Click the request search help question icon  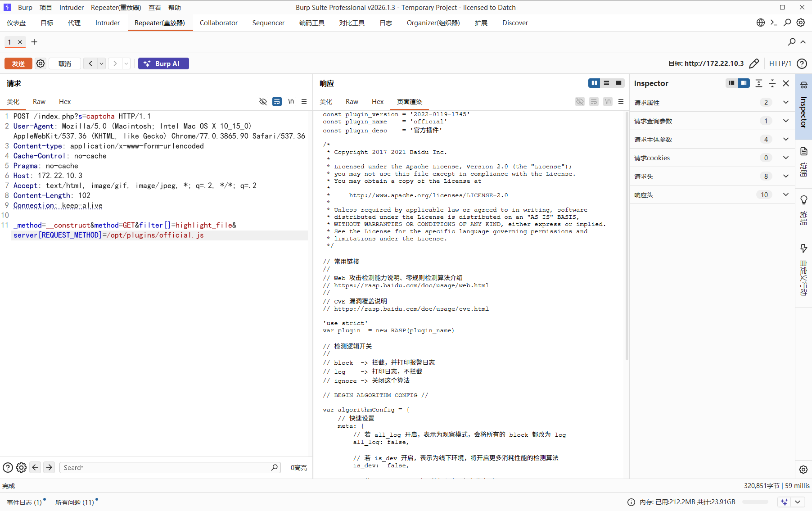[x=8, y=468]
